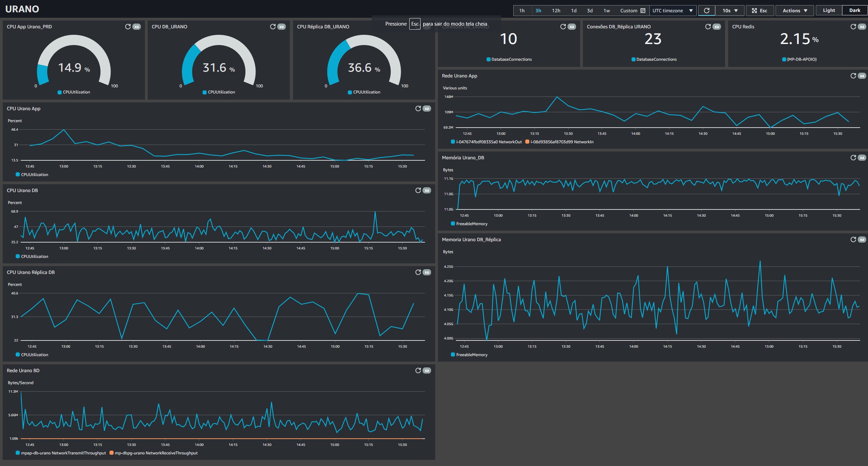The height and width of the screenshot is (466, 868).
Task: Refresh the CPU Urano App line chart
Action: point(418,108)
